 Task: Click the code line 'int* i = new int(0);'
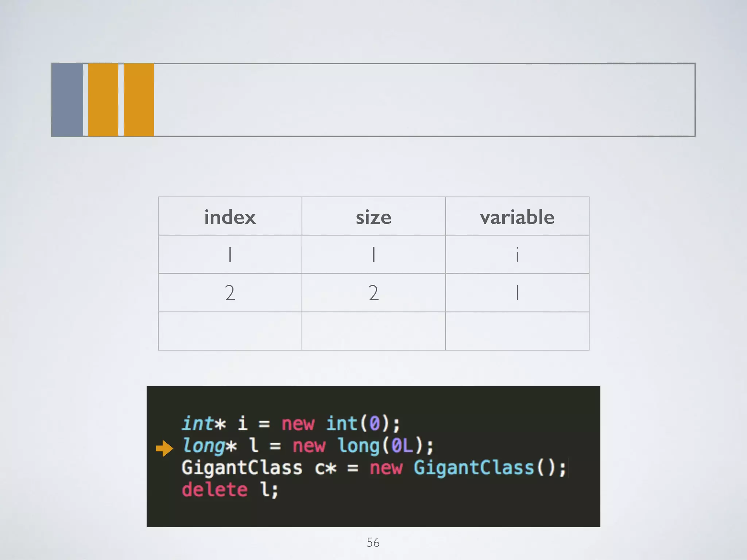291,423
